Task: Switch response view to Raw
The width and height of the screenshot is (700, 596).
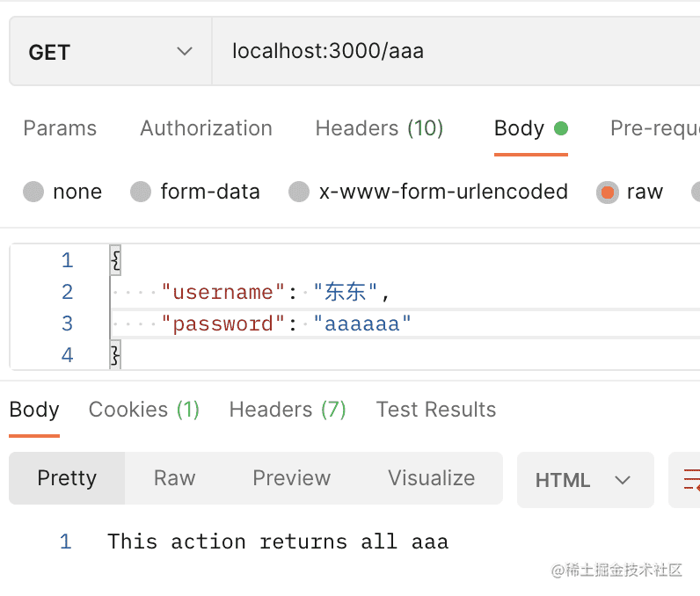Action: tap(174, 478)
